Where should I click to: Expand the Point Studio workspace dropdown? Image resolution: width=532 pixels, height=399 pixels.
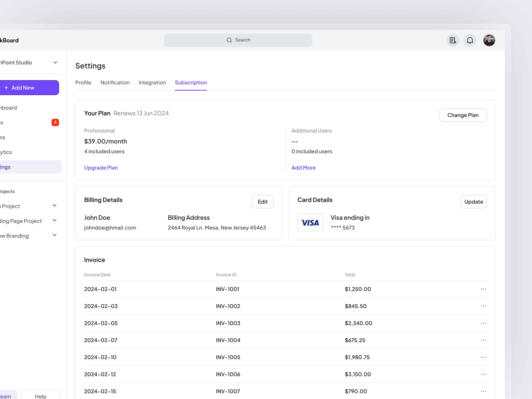[x=55, y=63]
